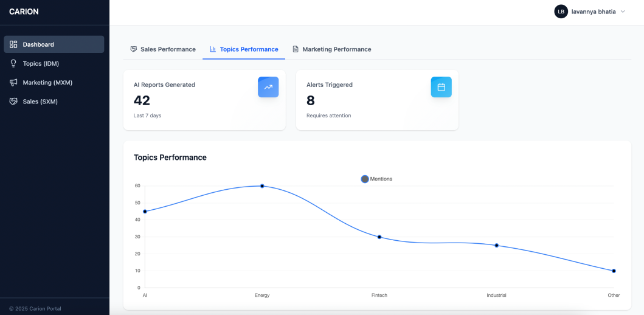Click the Fintech data point on chart

(x=379, y=237)
